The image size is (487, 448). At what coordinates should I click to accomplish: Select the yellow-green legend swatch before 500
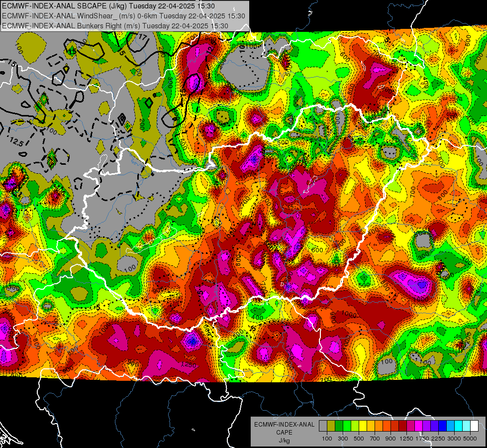355,426
